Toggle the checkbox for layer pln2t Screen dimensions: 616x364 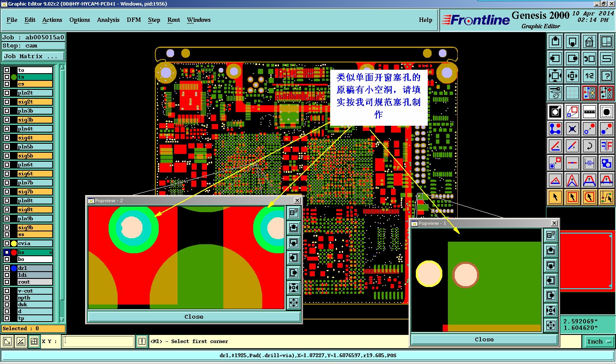point(7,93)
